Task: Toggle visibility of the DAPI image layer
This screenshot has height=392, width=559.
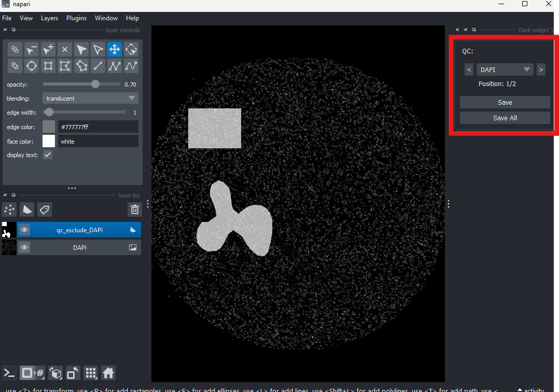Action: 24,247
